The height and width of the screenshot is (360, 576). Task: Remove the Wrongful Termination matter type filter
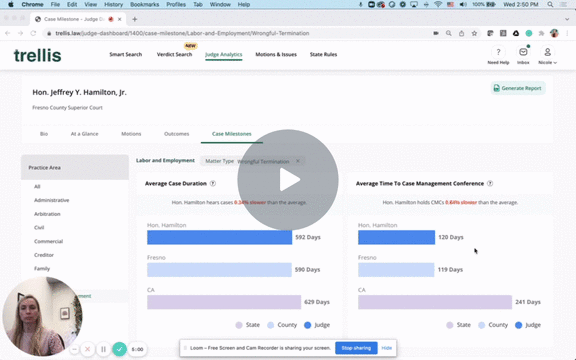pos(298,161)
